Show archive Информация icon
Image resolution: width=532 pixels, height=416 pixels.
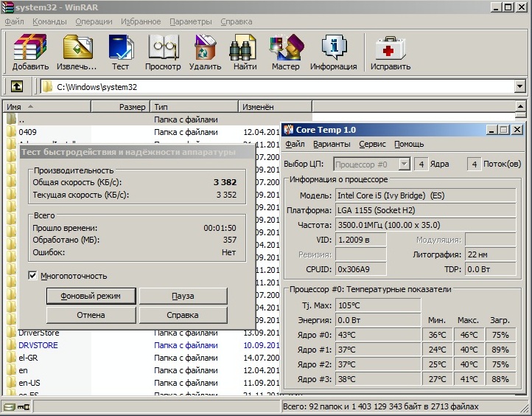click(x=334, y=46)
